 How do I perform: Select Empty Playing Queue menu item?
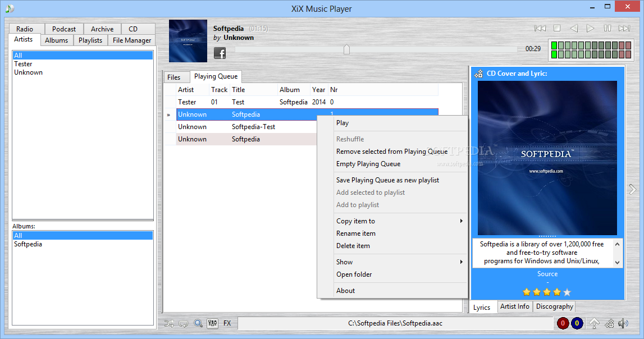point(392,164)
